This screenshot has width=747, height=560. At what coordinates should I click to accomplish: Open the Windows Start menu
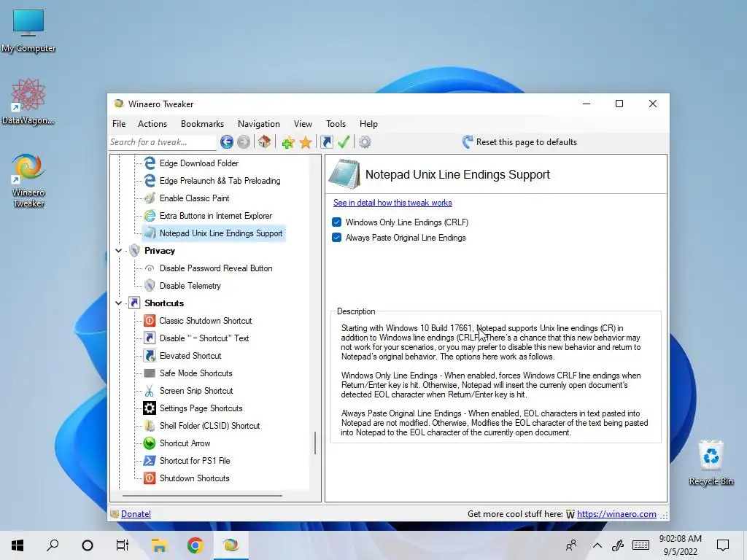[x=18, y=545]
